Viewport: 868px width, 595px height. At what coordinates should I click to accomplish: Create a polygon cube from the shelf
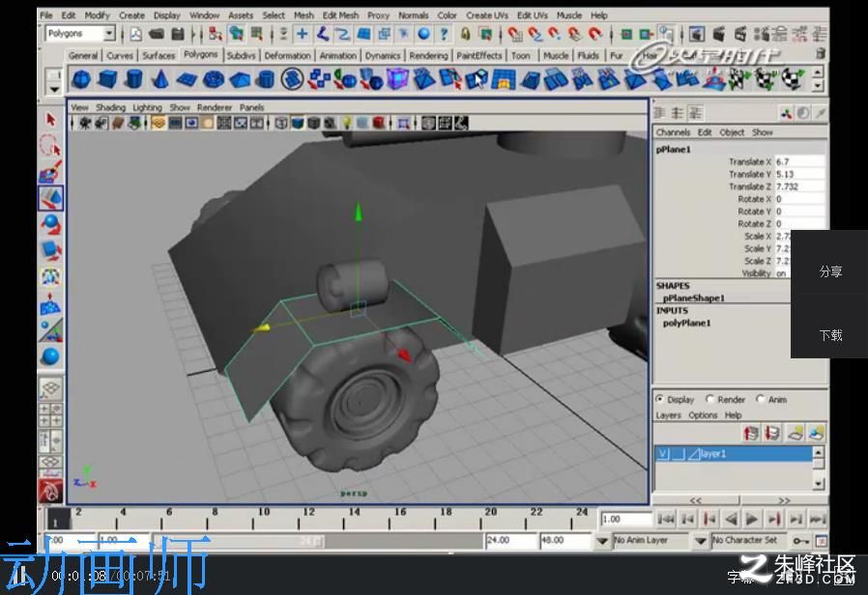(107, 79)
